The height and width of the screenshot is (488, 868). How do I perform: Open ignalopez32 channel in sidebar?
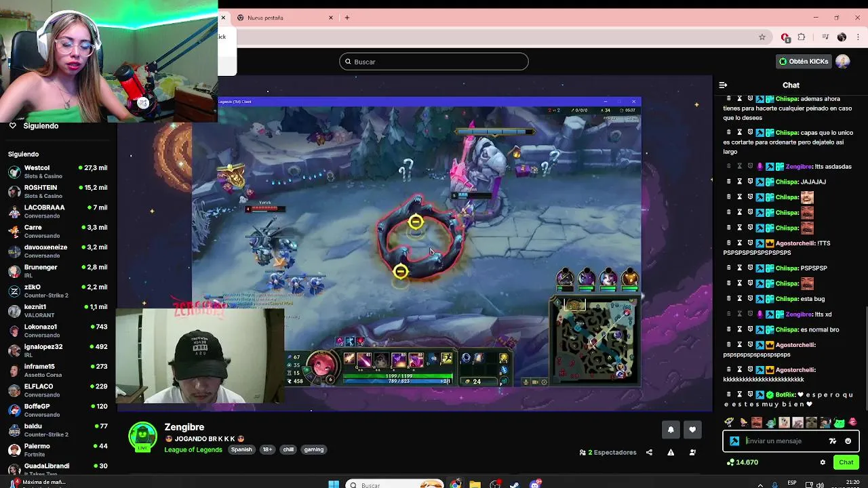[58, 350]
